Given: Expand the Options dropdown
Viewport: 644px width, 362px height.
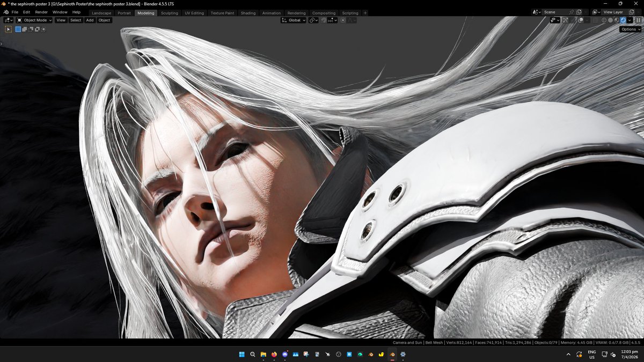Looking at the screenshot, I should point(631,29).
